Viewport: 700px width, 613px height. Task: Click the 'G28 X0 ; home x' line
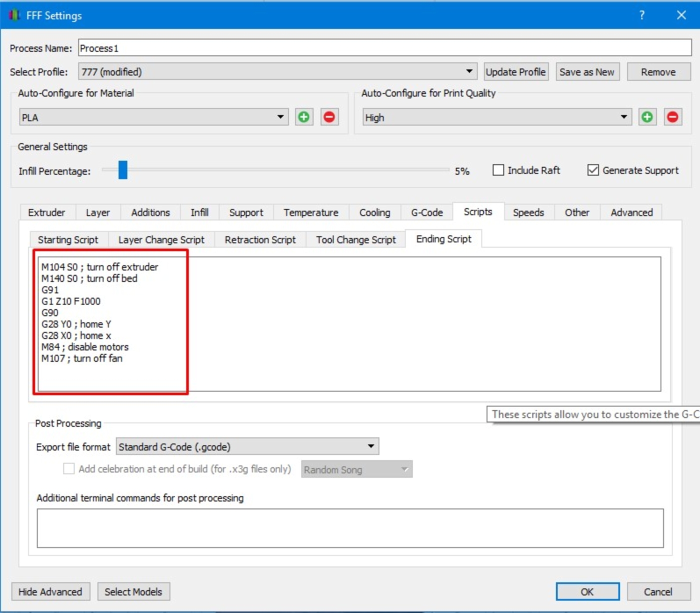tap(76, 335)
